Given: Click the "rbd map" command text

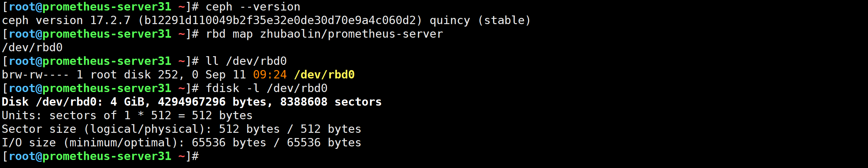Looking at the screenshot, I should pos(229,34).
